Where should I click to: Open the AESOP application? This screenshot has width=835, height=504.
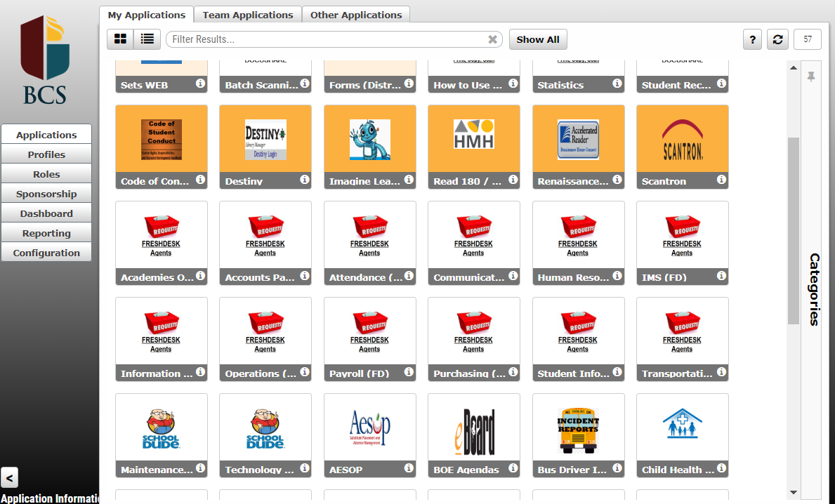(369, 436)
